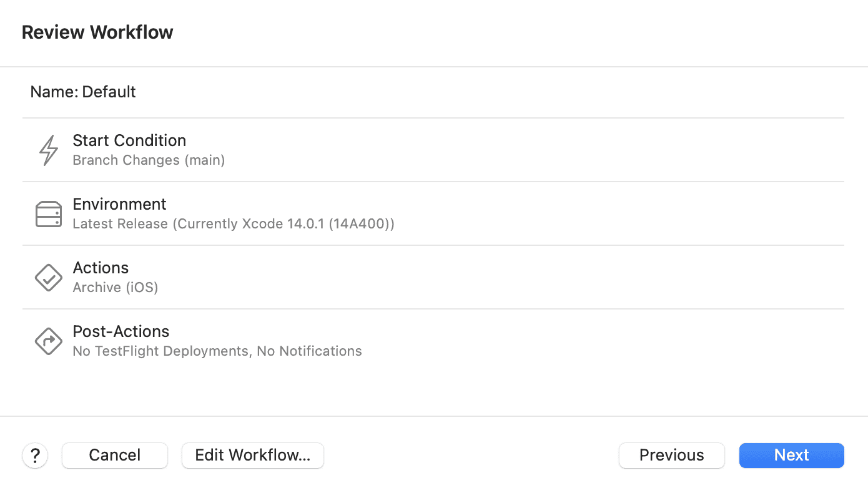Open Edit Workflow dialog

click(x=252, y=455)
